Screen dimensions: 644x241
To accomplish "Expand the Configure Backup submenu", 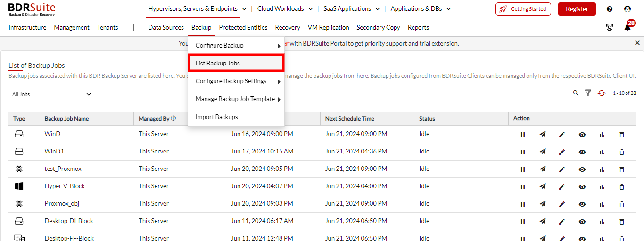I will [x=236, y=46].
